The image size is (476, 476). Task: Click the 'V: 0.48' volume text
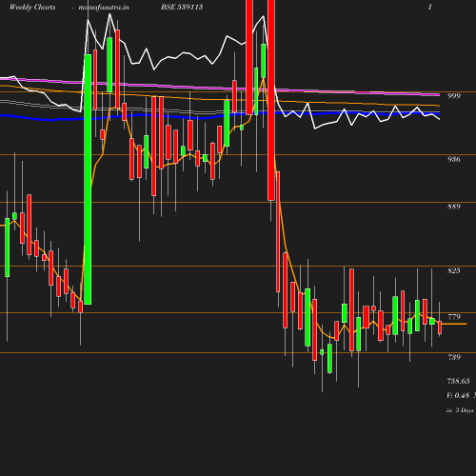tap(458, 395)
